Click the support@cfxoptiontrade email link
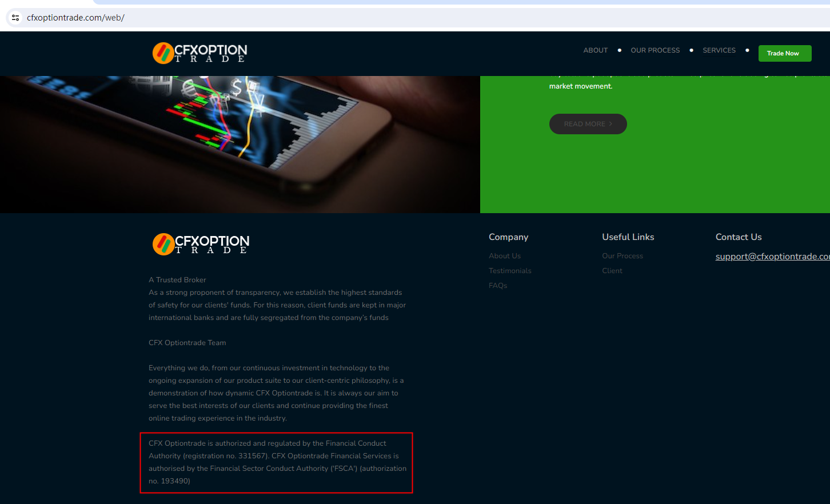Image resolution: width=830 pixels, height=504 pixels. (x=772, y=257)
